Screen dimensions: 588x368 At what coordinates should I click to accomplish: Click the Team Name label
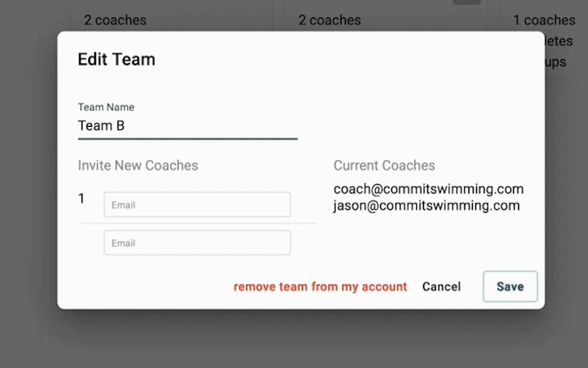106,107
